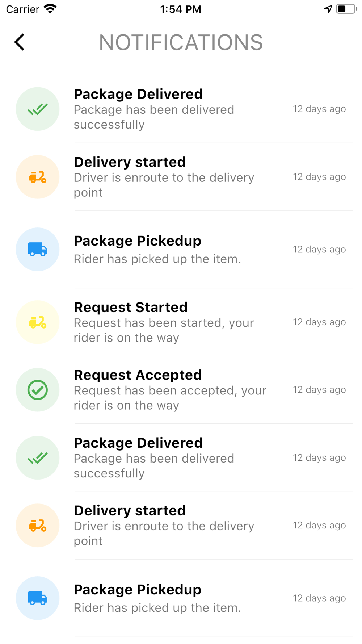Tap the blue truck icon of the first Package Pickedup
The image size is (362, 644).
click(x=38, y=250)
